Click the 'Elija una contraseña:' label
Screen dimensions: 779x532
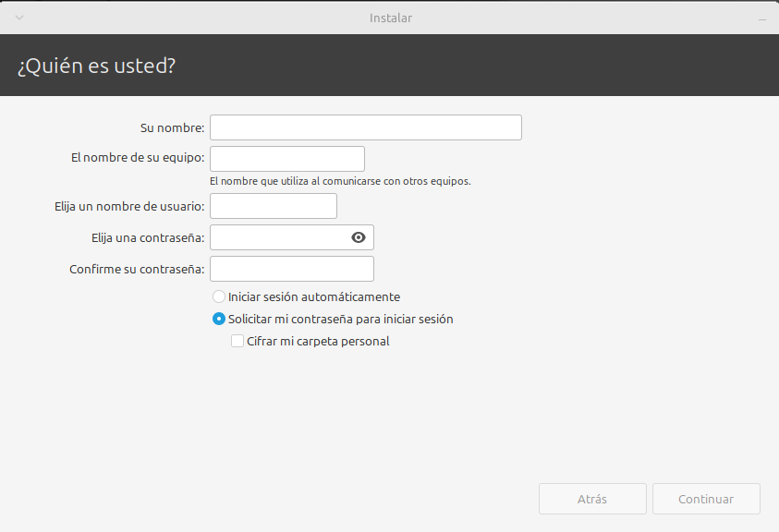coord(148,238)
